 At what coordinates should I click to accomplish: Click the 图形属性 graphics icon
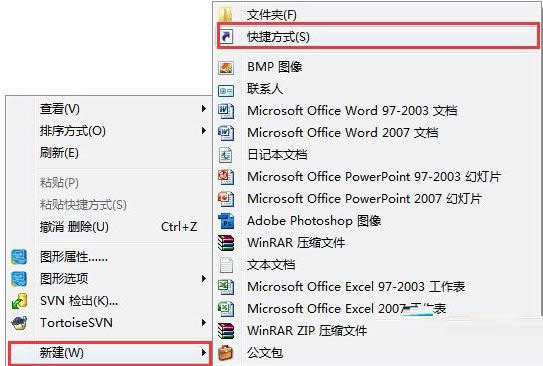pyautogui.click(x=19, y=257)
